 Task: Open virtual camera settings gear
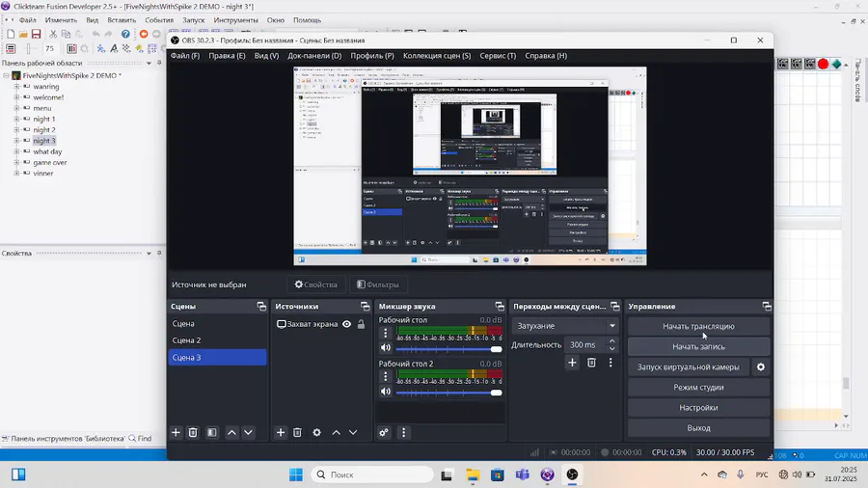(x=761, y=366)
